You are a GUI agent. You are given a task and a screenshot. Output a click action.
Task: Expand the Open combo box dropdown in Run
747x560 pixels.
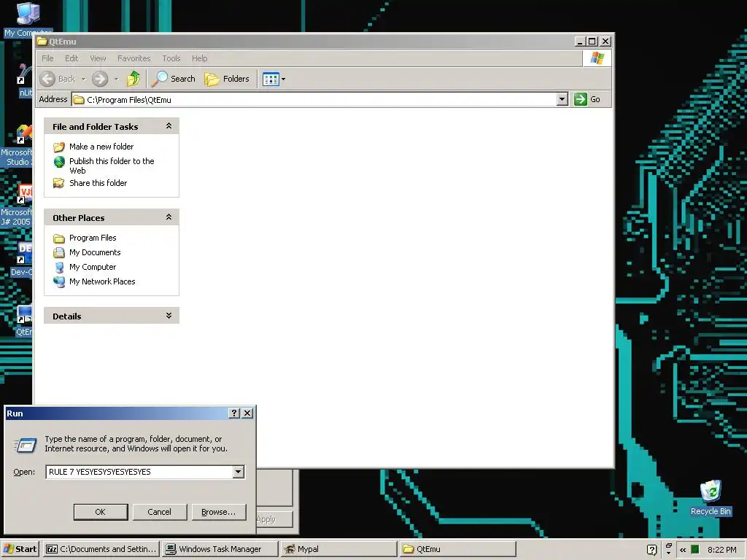coord(239,472)
